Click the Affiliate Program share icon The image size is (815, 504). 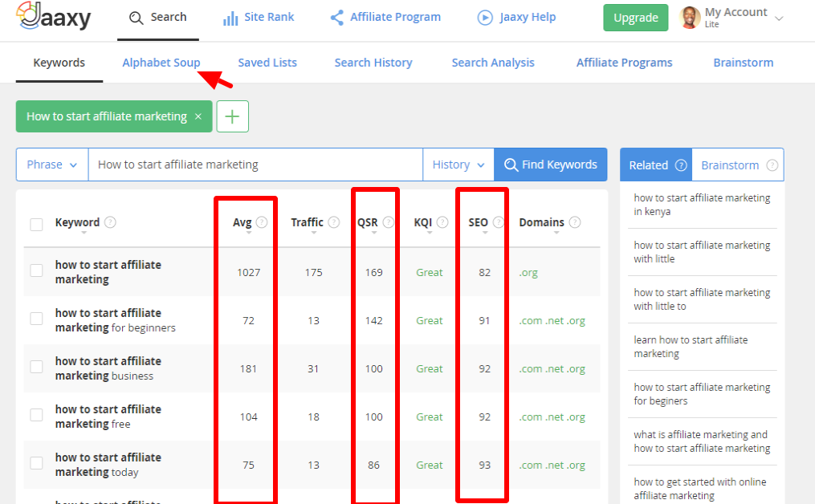click(336, 18)
